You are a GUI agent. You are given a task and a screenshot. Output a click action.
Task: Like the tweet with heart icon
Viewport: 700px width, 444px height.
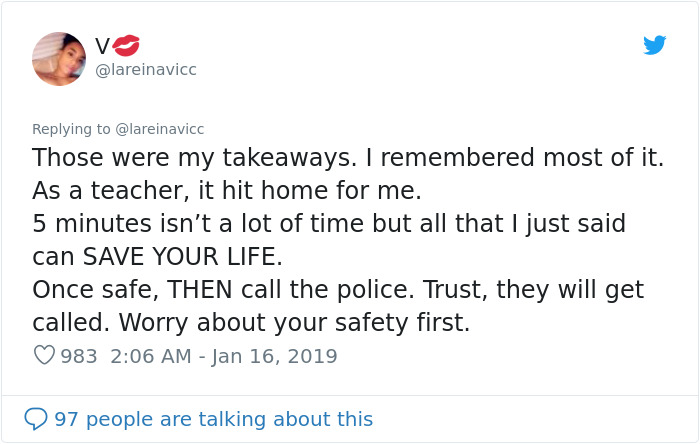click(x=44, y=356)
